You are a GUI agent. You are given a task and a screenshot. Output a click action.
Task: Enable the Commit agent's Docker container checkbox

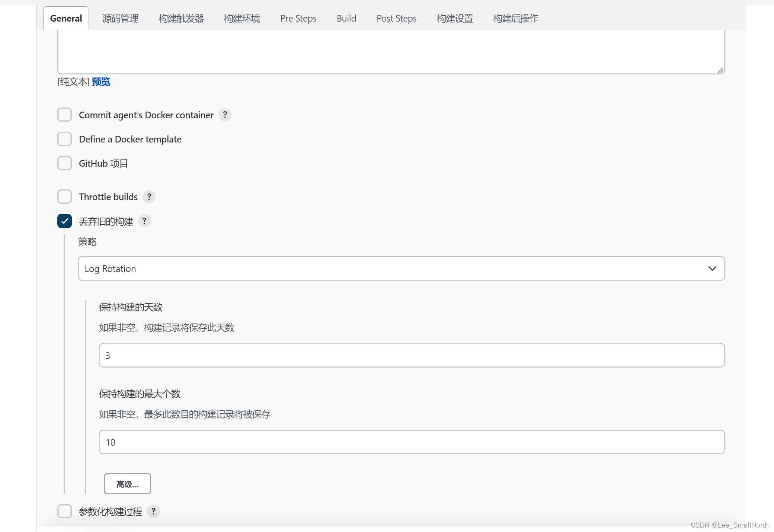click(65, 115)
